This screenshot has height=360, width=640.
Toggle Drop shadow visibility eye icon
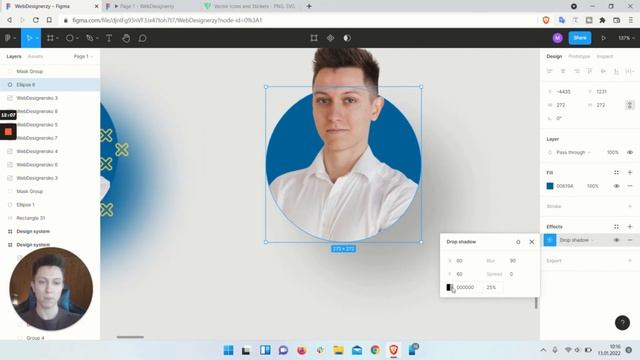coord(616,240)
